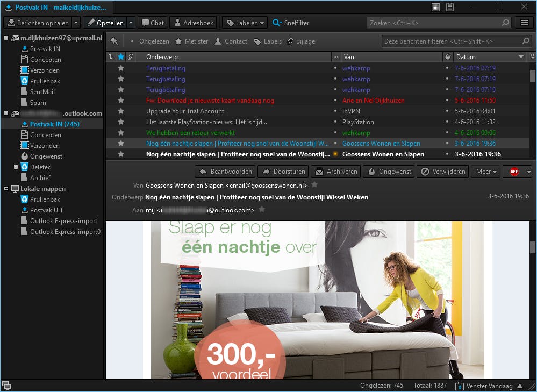Open Opstellen dropdown arrow

pyautogui.click(x=131, y=23)
